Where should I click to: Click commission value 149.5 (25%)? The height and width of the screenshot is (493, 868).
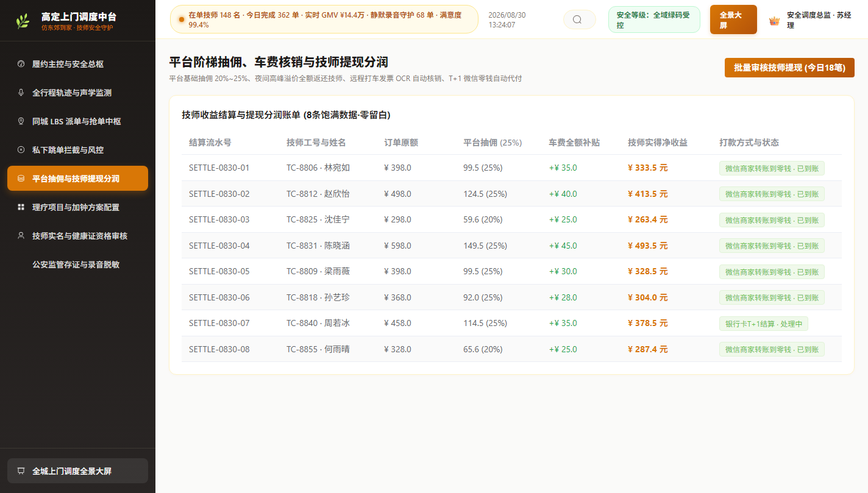coord(485,246)
